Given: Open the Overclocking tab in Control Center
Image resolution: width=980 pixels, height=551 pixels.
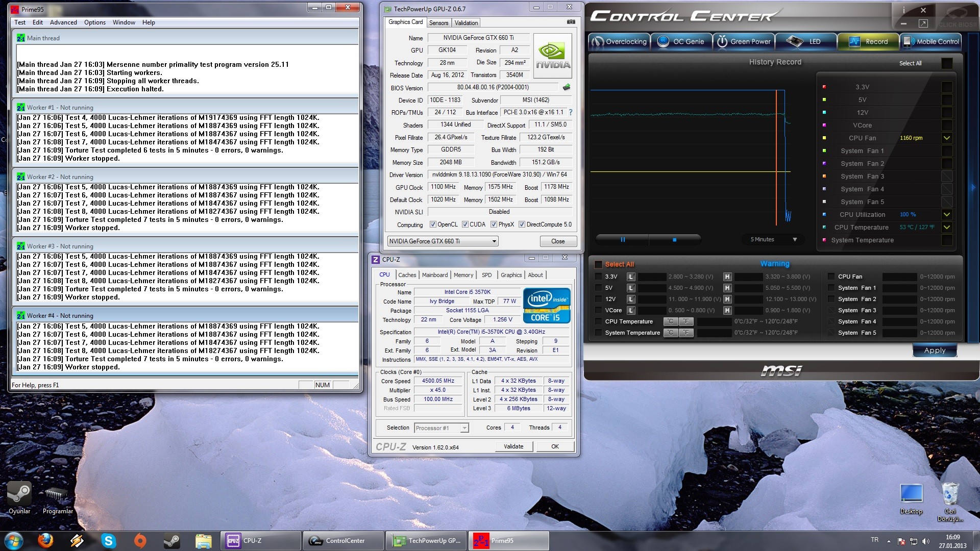Looking at the screenshot, I should click(x=619, y=42).
